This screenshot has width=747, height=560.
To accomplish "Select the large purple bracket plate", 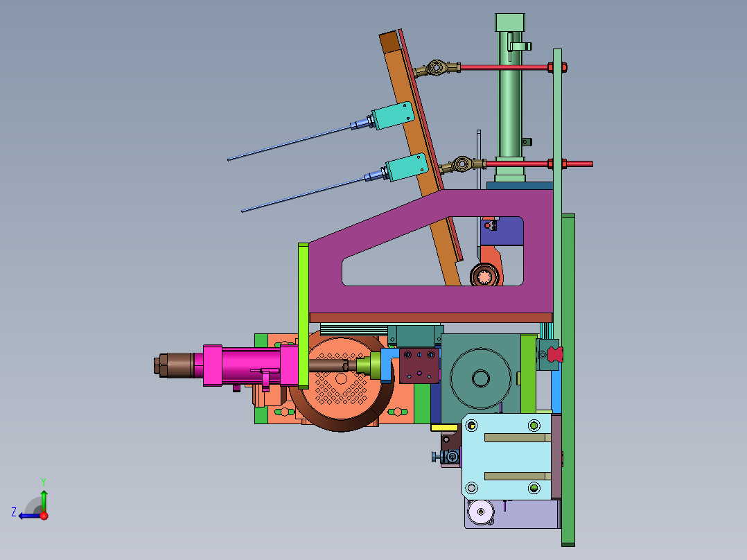I will (x=431, y=299).
